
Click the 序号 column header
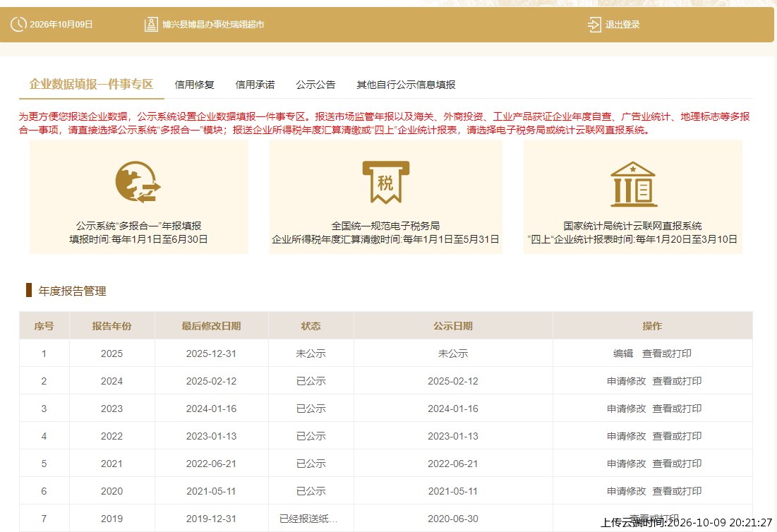(x=44, y=326)
